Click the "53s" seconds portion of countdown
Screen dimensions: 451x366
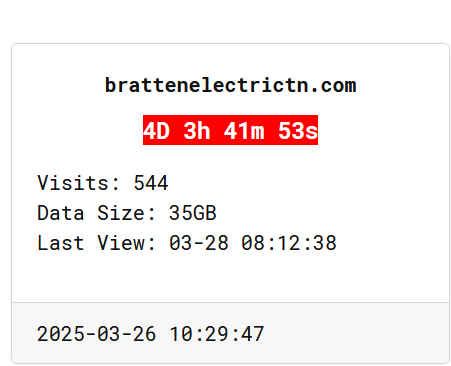pos(298,131)
